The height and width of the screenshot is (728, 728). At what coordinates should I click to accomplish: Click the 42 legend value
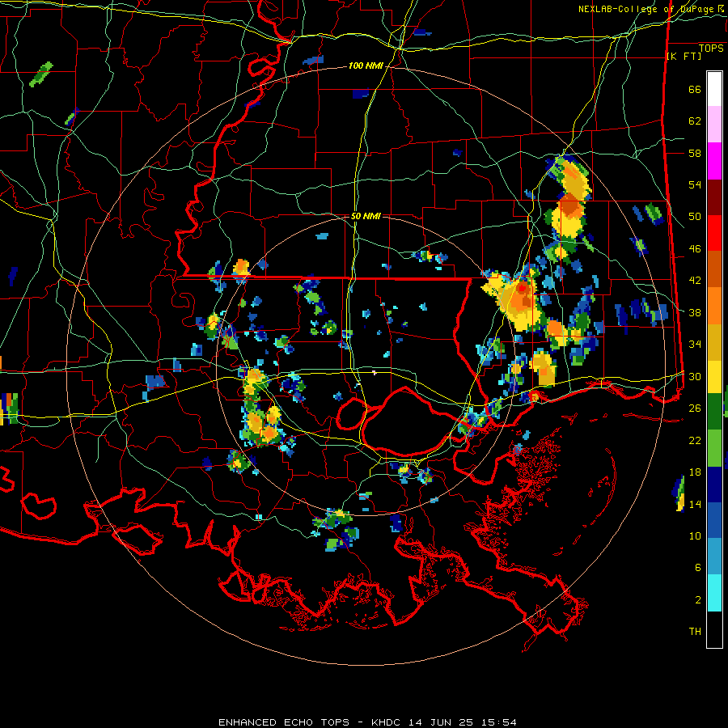tap(695, 281)
